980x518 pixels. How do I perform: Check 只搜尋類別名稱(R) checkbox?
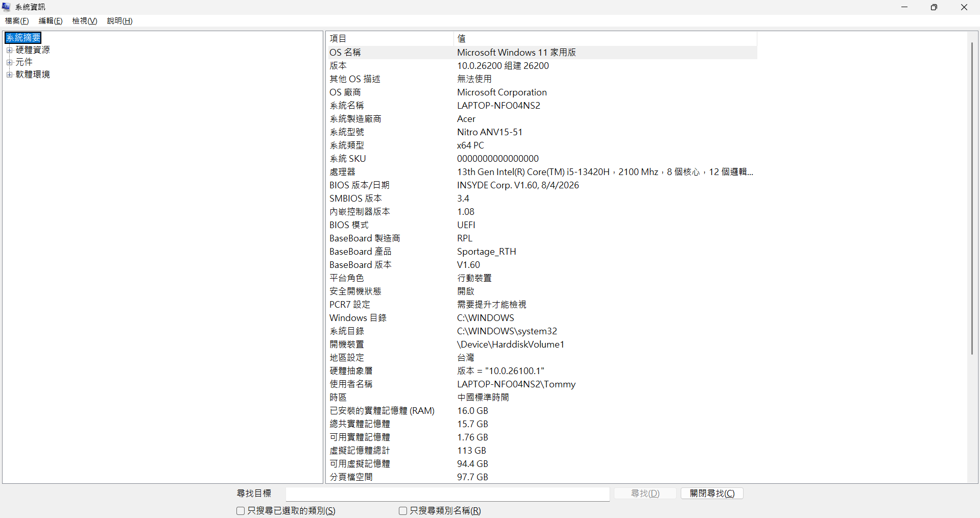click(x=403, y=511)
